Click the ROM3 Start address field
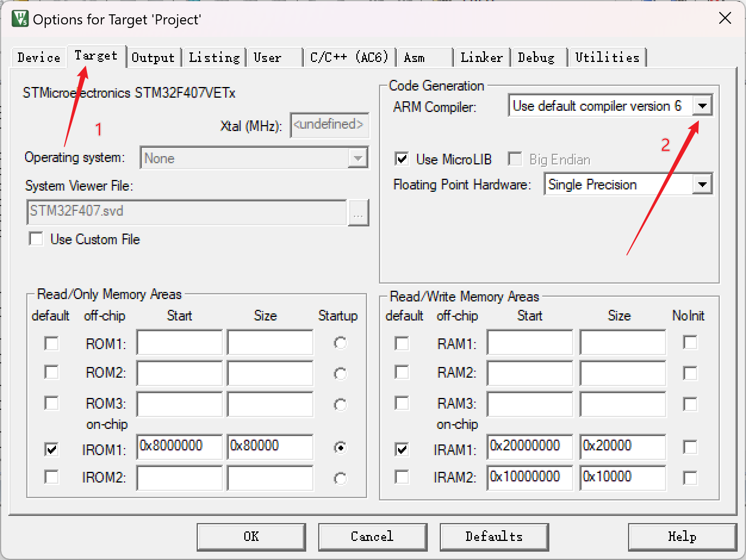 click(x=179, y=405)
